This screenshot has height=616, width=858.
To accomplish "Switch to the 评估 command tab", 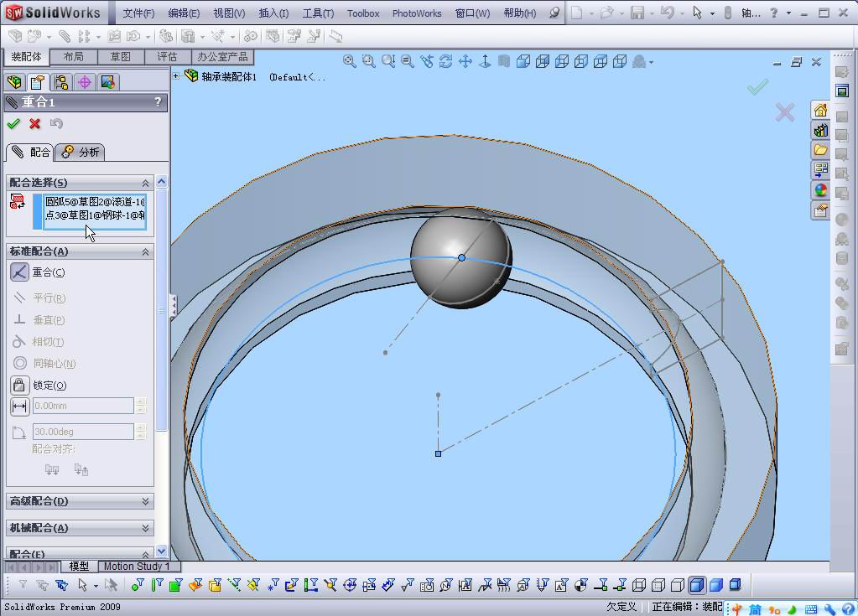I will [168, 57].
